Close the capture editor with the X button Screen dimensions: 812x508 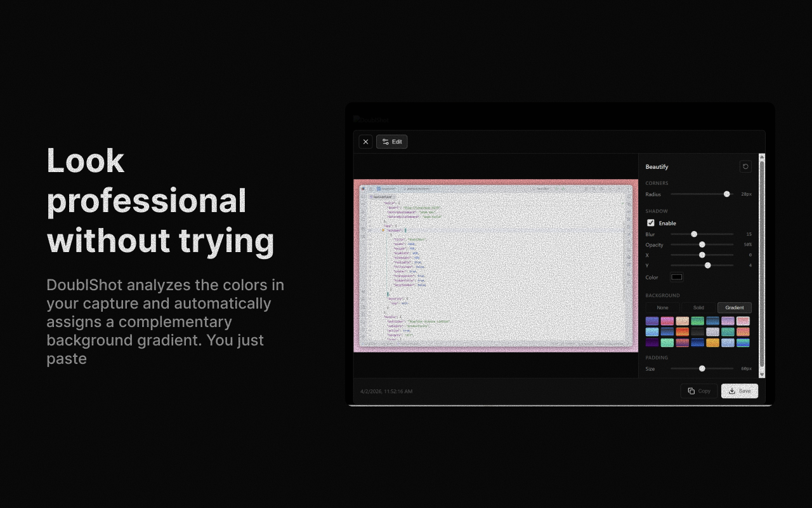coord(365,142)
